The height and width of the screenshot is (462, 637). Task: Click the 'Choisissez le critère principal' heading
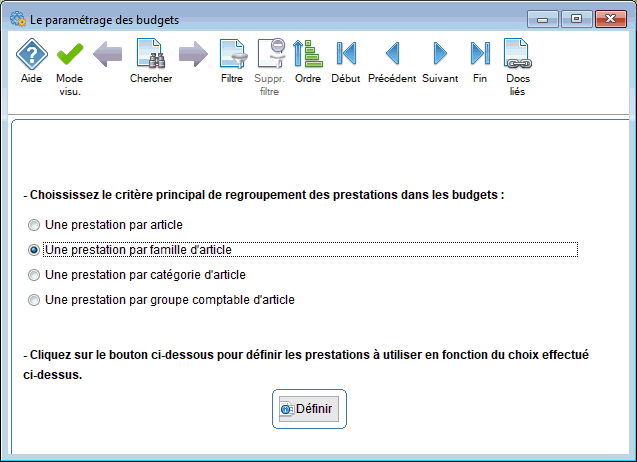click(264, 195)
